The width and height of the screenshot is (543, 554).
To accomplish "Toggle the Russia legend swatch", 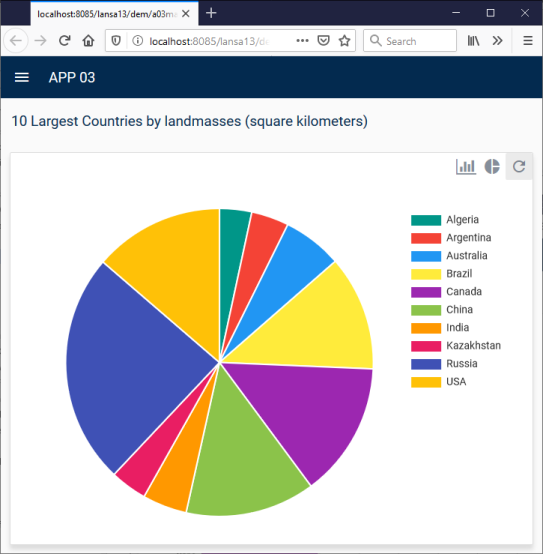I will 426,364.
